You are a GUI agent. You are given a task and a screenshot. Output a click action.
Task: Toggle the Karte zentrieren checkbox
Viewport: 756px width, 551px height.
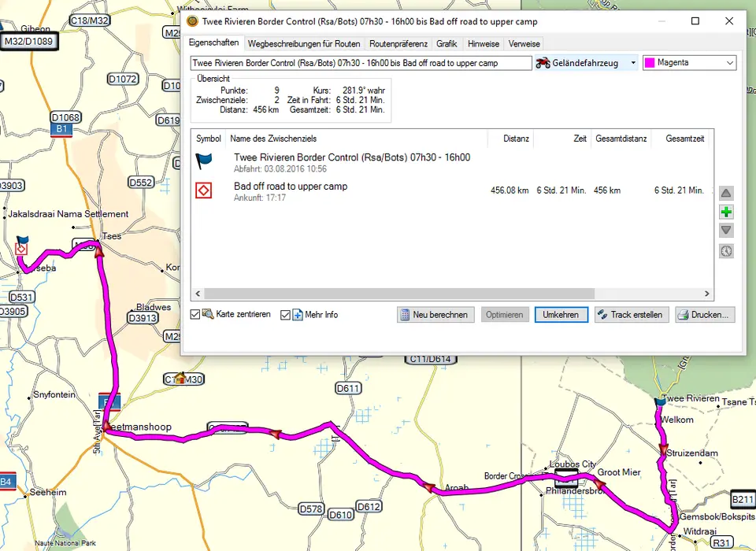195,315
